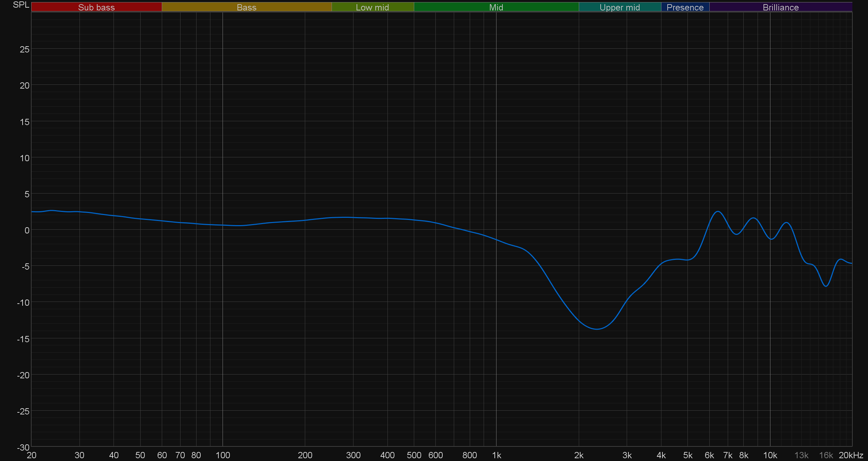Click the red Sub bass band

tap(97, 7)
